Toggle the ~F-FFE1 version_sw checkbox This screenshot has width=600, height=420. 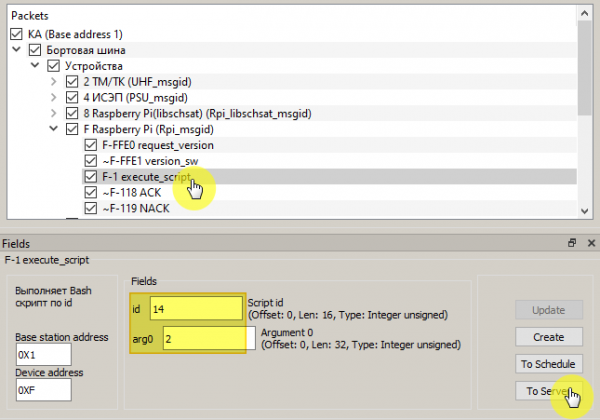pos(91,161)
